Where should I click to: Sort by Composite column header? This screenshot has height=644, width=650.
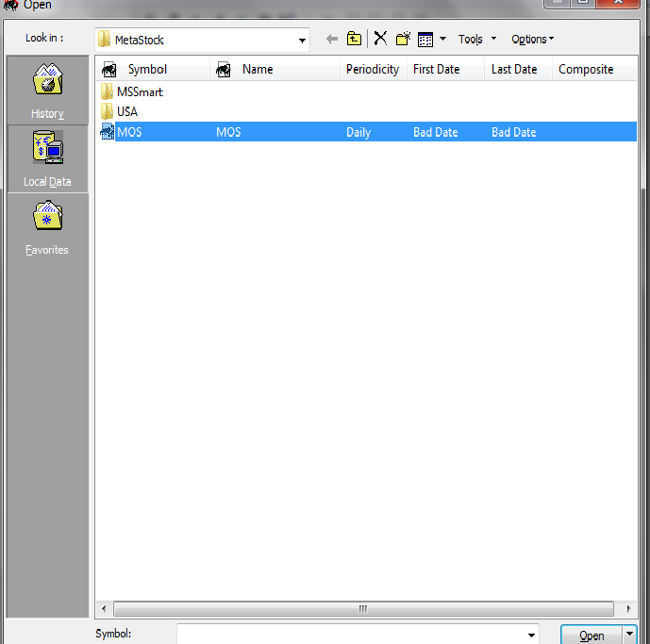tap(594, 69)
